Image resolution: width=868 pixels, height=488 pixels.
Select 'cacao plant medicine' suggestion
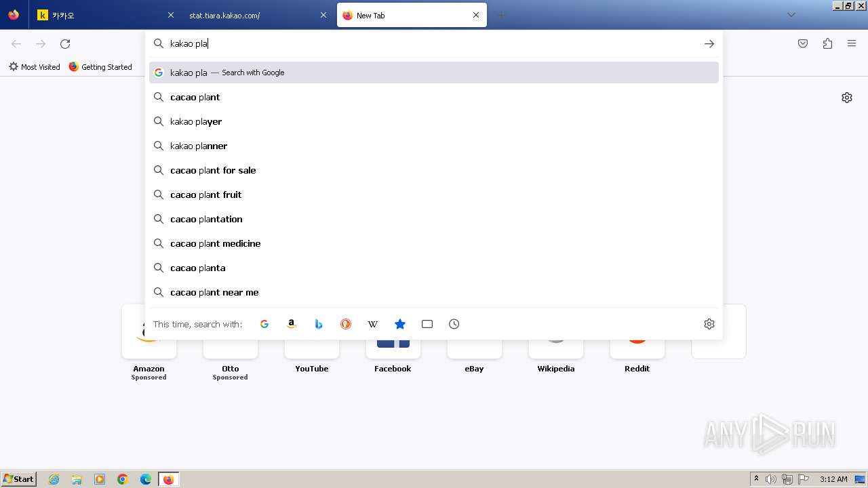[434, 243]
